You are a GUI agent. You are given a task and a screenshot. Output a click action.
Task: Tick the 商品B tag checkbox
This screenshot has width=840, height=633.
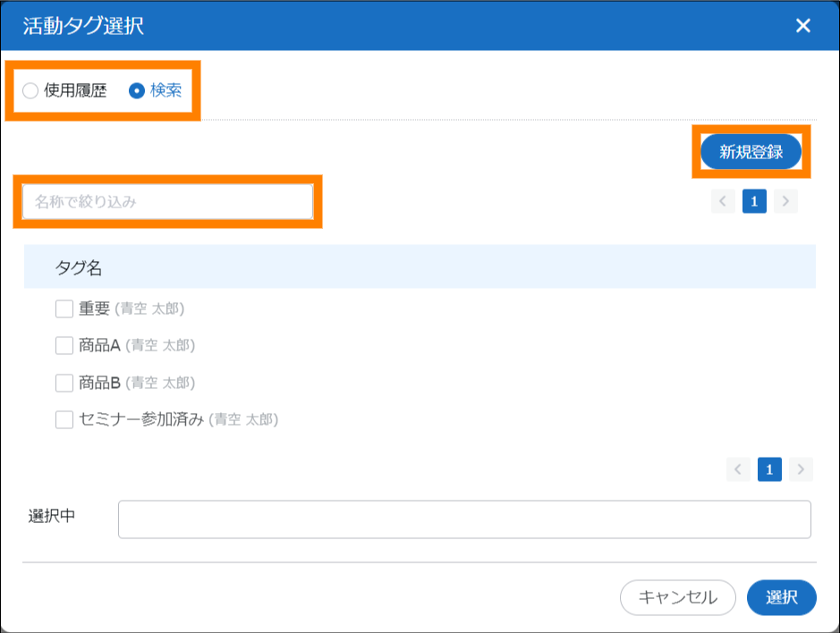pyautogui.click(x=64, y=383)
